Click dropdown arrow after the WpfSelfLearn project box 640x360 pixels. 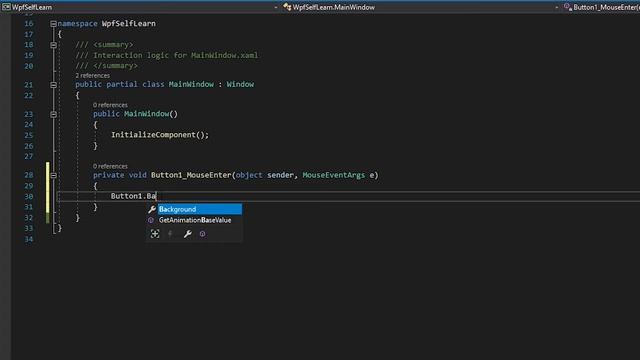[x=276, y=7]
